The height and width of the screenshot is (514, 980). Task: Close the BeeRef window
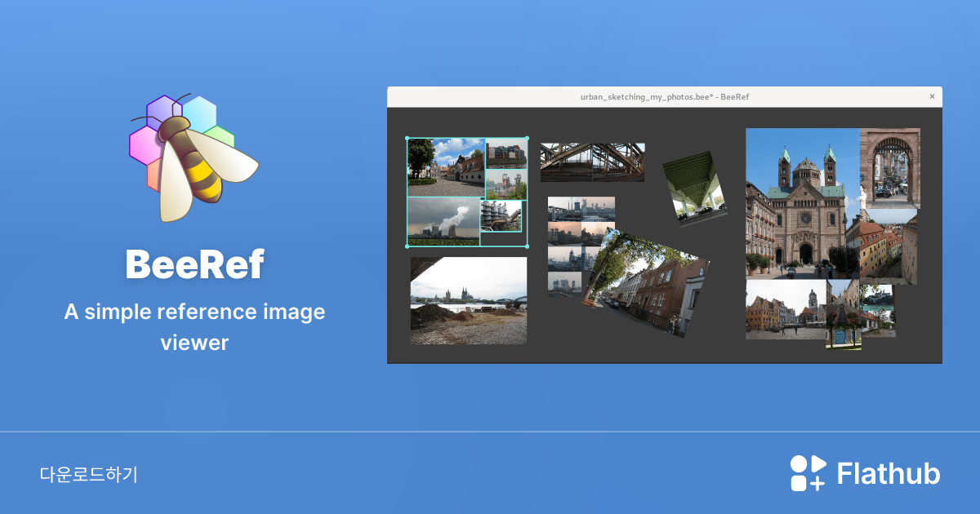click(x=932, y=96)
